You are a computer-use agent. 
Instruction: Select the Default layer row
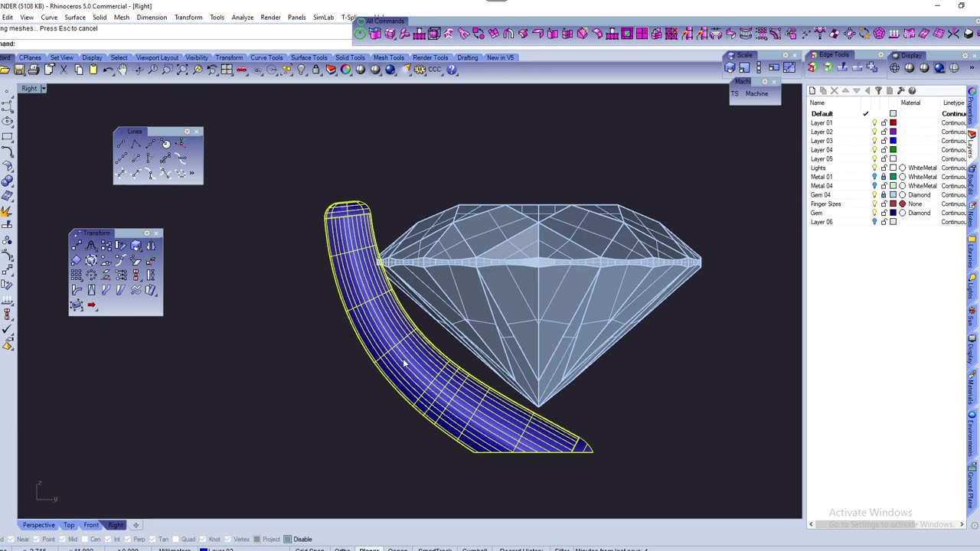click(888, 113)
